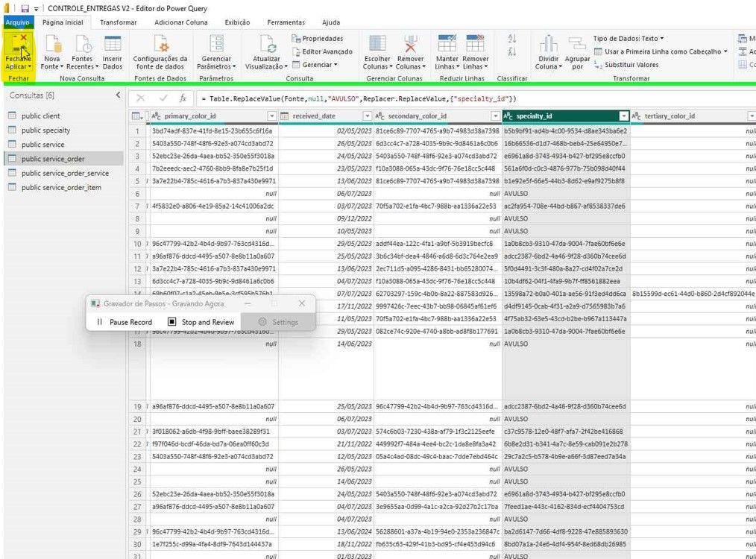Open received_date filter dropdown

(x=368, y=116)
